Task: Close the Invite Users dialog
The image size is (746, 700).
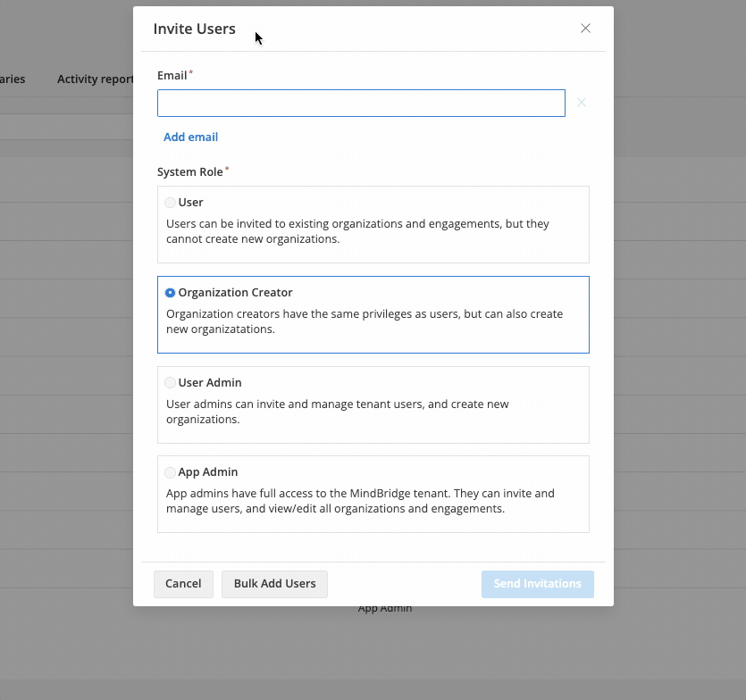Action: tap(585, 28)
